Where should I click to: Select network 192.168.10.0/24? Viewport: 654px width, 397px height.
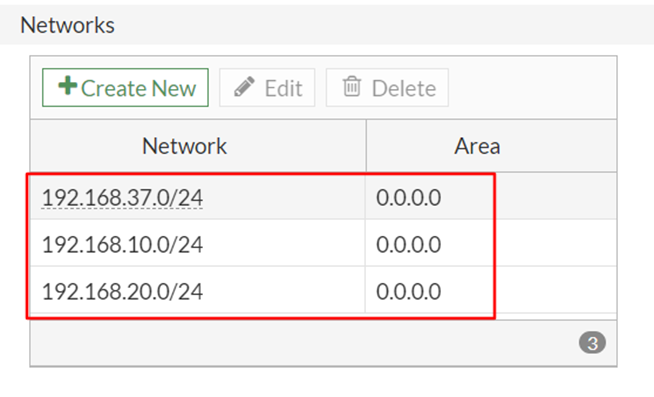pos(122,244)
